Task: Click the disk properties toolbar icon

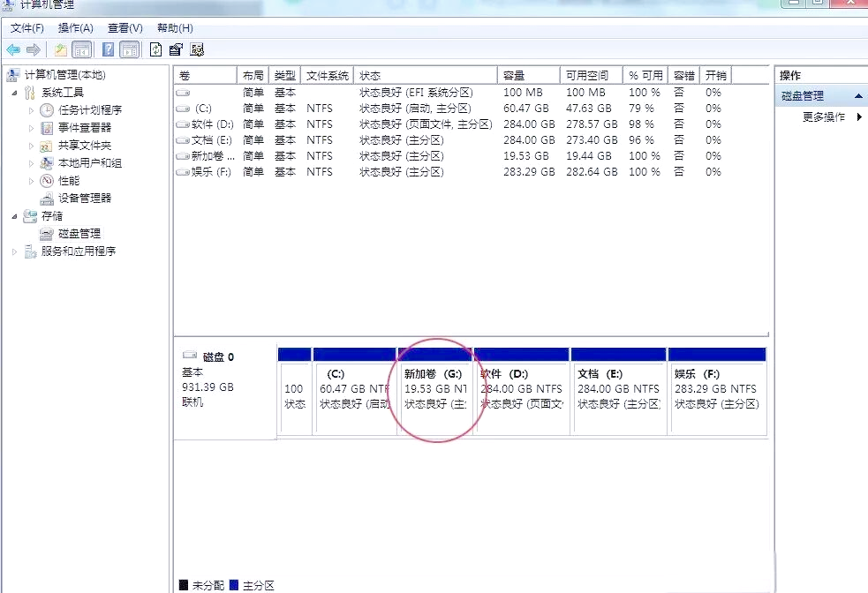Action: coord(176,49)
